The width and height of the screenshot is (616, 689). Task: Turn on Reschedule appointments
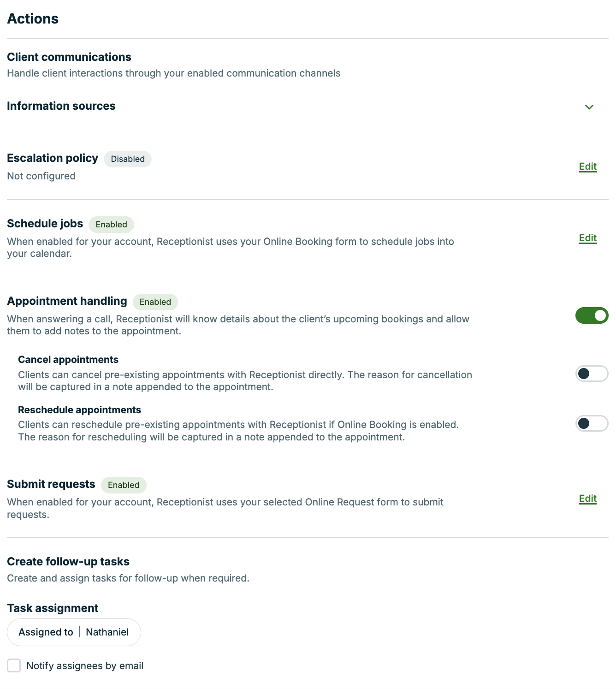[x=592, y=423]
